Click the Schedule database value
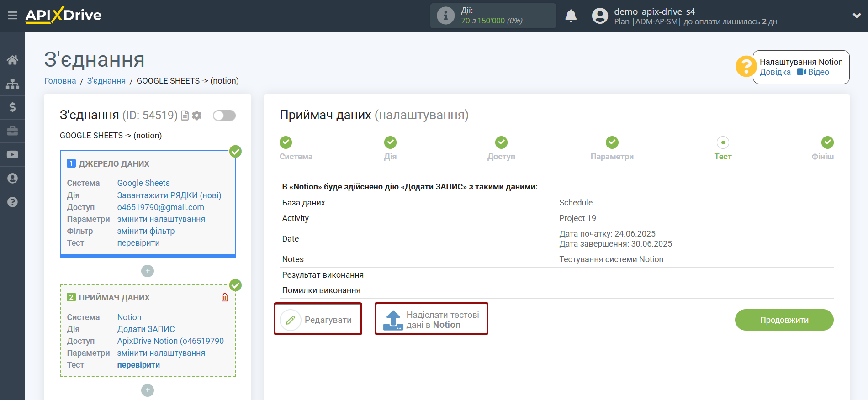 pyautogui.click(x=576, y=203)
